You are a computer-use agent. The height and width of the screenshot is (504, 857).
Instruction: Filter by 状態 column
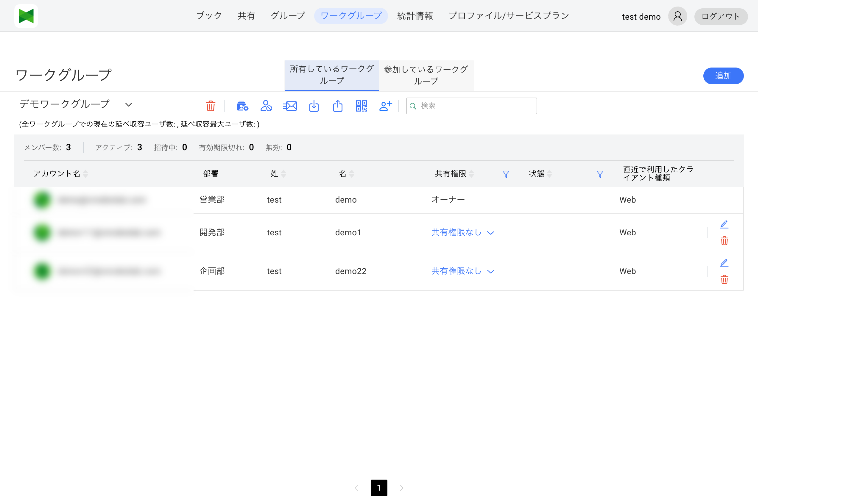click(600, 174)
